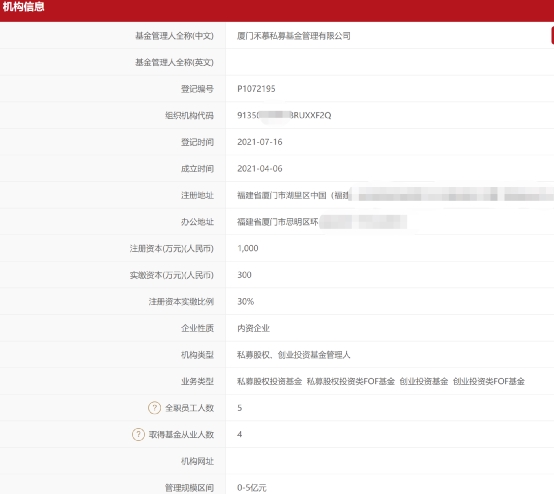Click registered capital value 1,000
This screenshot has width=554, height=494.
(x=248, y=248)
